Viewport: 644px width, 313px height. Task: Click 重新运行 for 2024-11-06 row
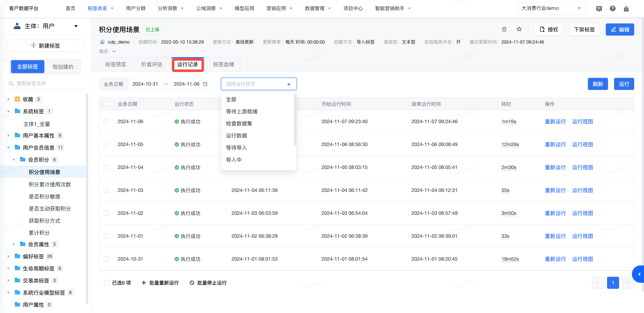(x=555, y=122)
